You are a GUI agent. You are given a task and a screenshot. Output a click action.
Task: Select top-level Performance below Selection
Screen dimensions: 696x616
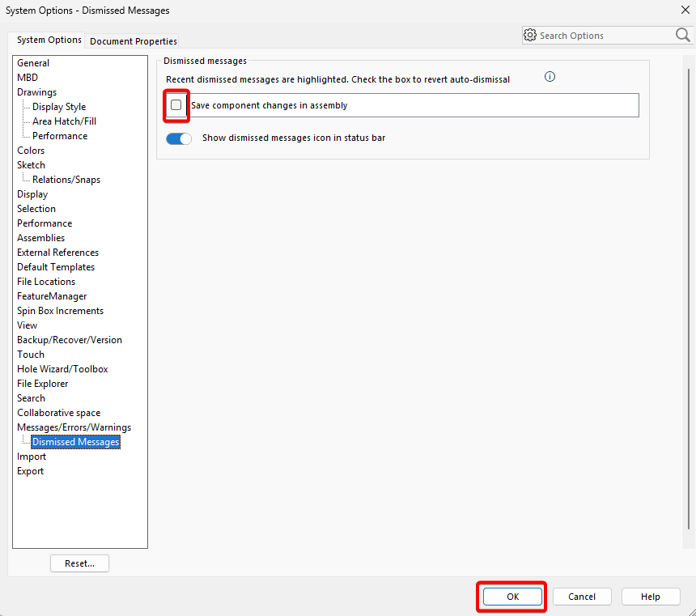click(x=45, y=223)
